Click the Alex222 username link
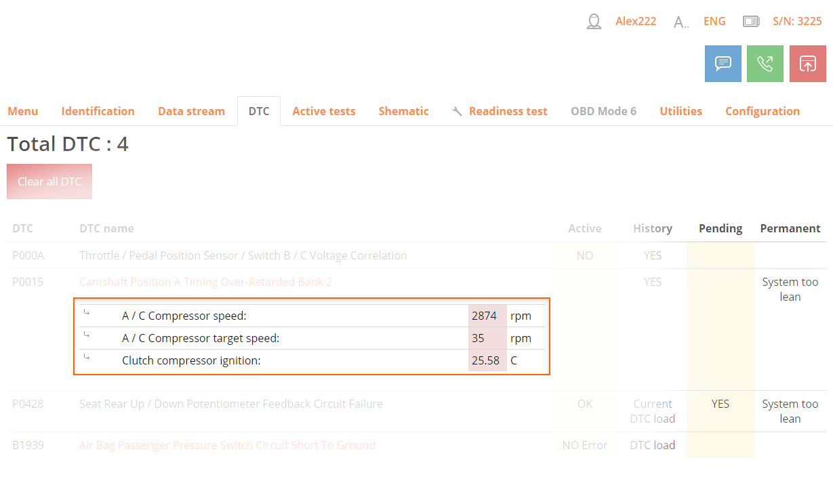The width and height of the screenshot is (833, 504). 635,22
